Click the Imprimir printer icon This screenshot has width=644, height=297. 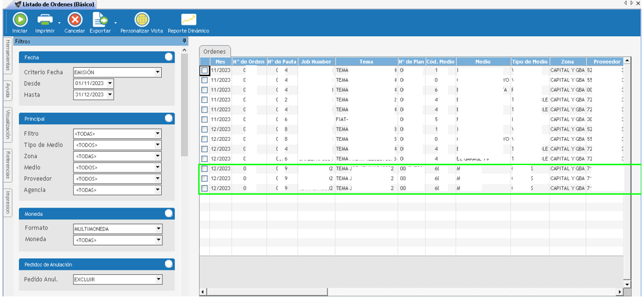coord(45,20)
